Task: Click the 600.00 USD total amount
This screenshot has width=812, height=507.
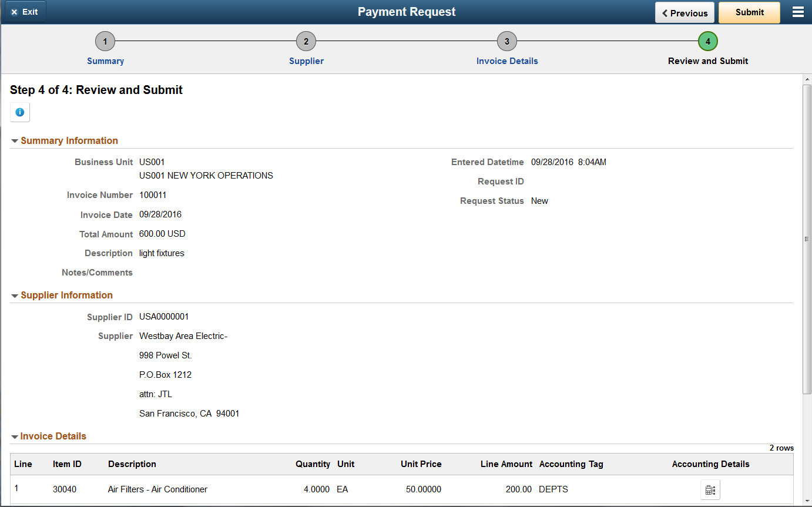Action: coord(162,234)
